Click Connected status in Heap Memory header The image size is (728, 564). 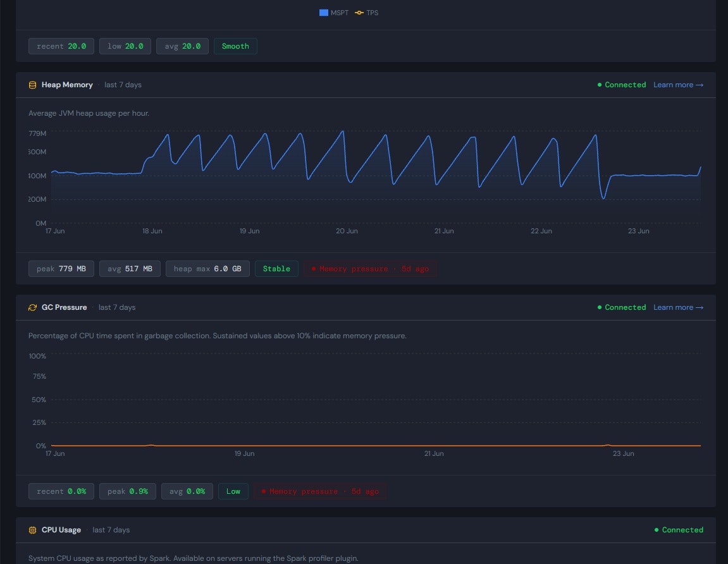tap(622, 85)
